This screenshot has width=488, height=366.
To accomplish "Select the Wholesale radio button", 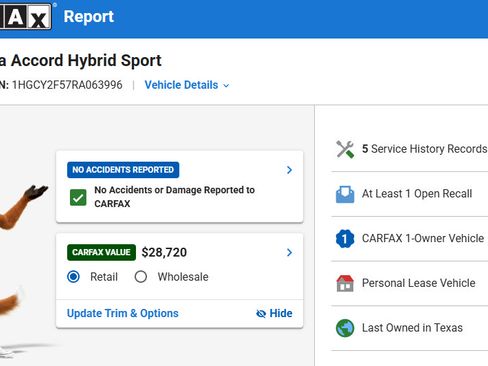I will pos(141,277).
